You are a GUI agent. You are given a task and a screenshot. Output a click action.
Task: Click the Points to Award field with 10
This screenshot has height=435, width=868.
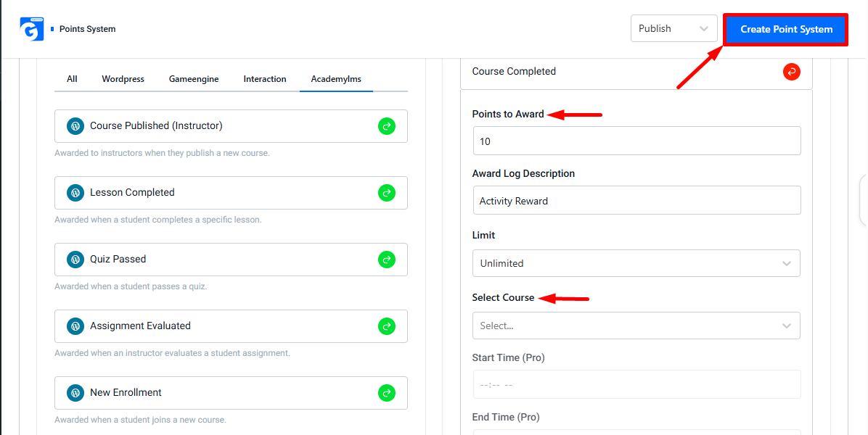pyautogui.click(x=636, y=141)
